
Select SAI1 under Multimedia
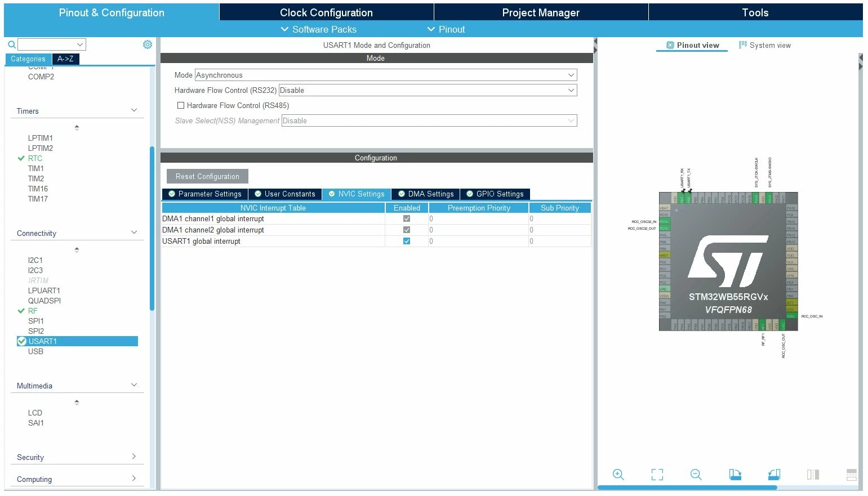[36, 423]
